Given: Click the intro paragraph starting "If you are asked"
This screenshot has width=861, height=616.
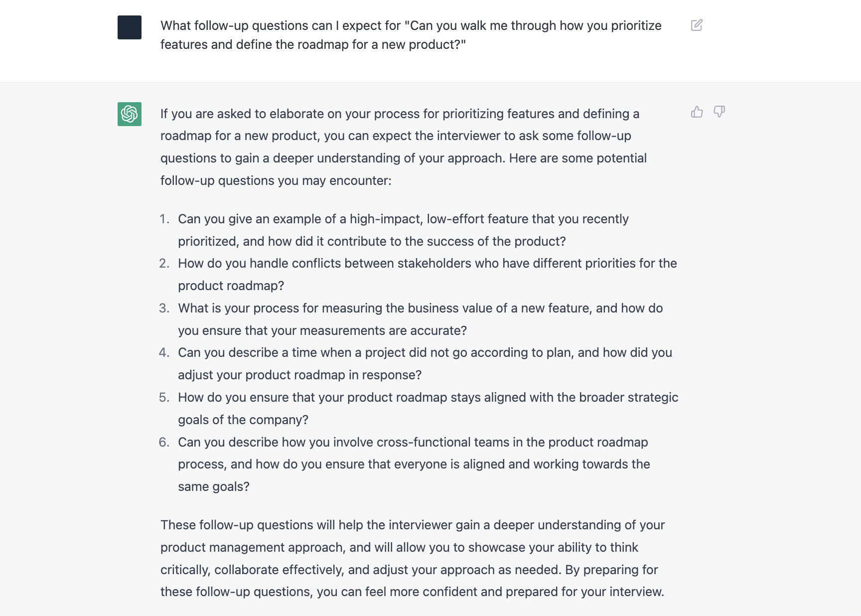Looking at the screenshot, I should 403,147.
